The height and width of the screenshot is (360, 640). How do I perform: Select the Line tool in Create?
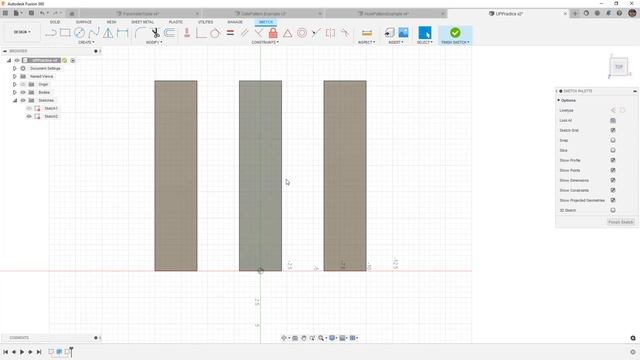tap(51, 33)
